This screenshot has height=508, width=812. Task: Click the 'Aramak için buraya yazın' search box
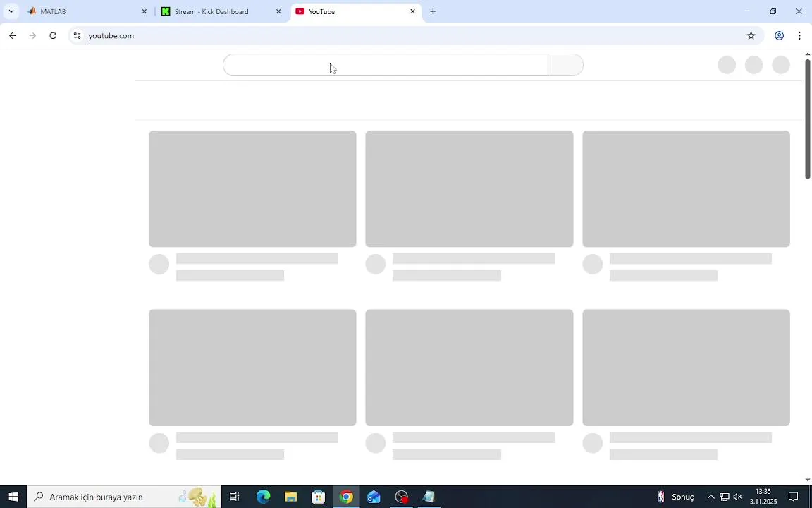tap(124, 497)
